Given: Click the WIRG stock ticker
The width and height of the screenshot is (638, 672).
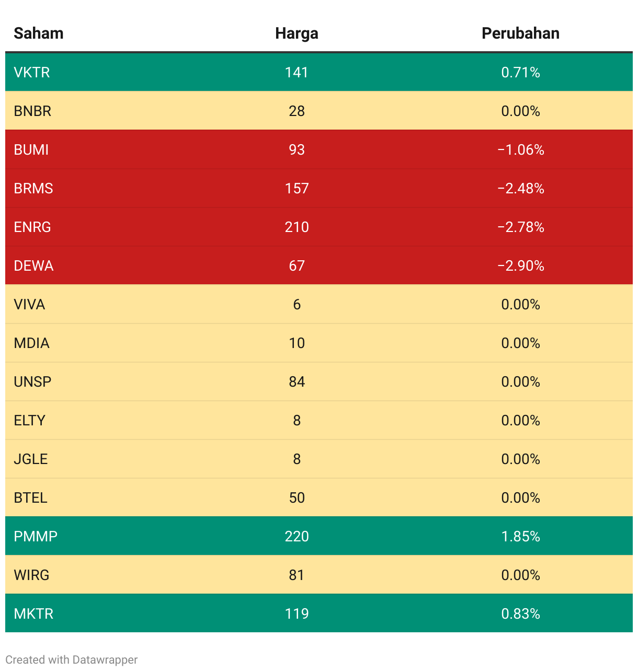Looking at the screenshot, I should [x=31, y=575].
